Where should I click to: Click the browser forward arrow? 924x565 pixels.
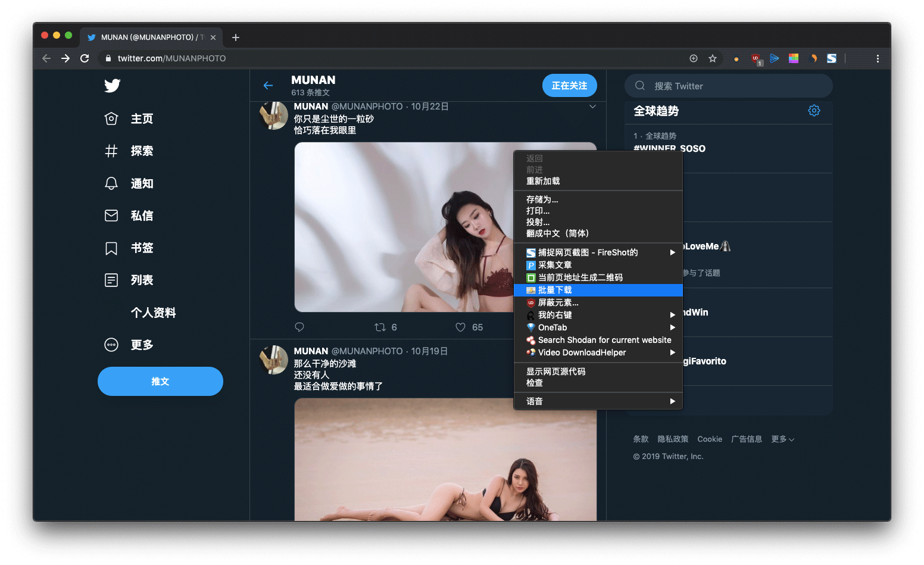tap(65, 58)
